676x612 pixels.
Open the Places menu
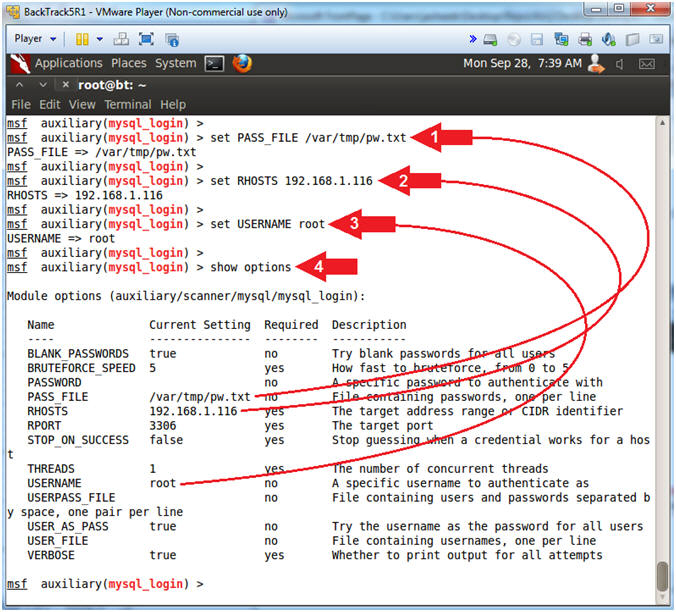pyautogui.click(x=129, y=63)
